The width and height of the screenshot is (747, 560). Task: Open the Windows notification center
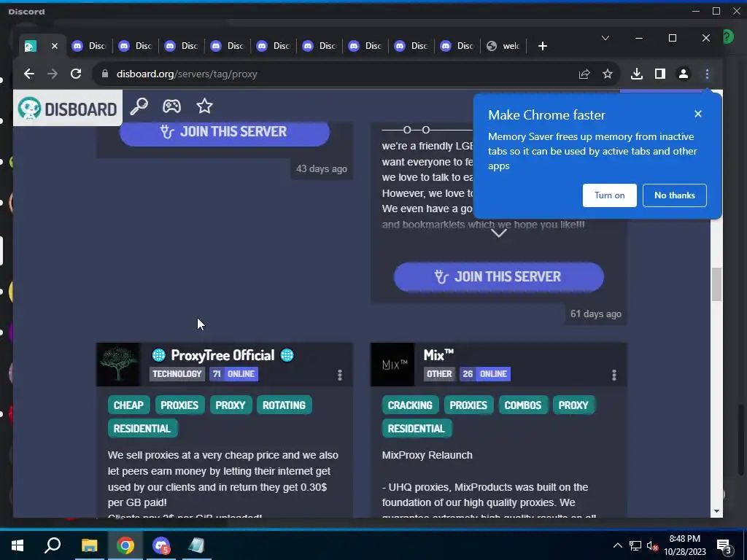pyautogui.click(x=724, y=545)
